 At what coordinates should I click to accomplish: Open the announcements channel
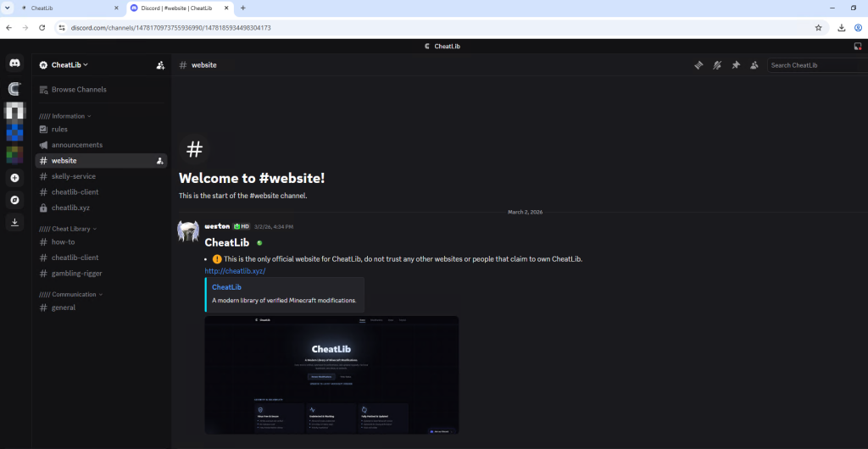point(101,145)
